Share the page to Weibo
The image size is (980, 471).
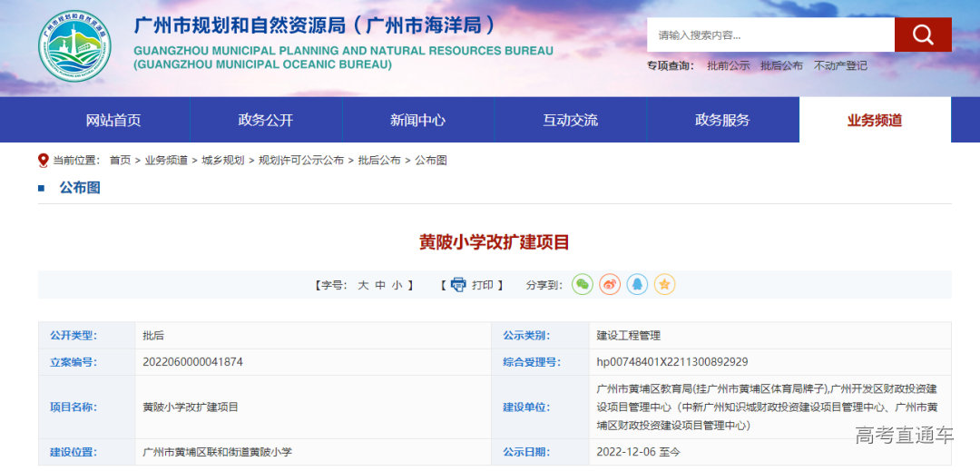coord(610,285)
